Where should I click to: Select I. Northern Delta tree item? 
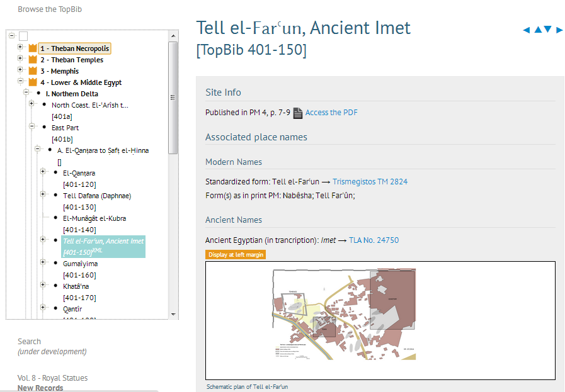point(72,94)
